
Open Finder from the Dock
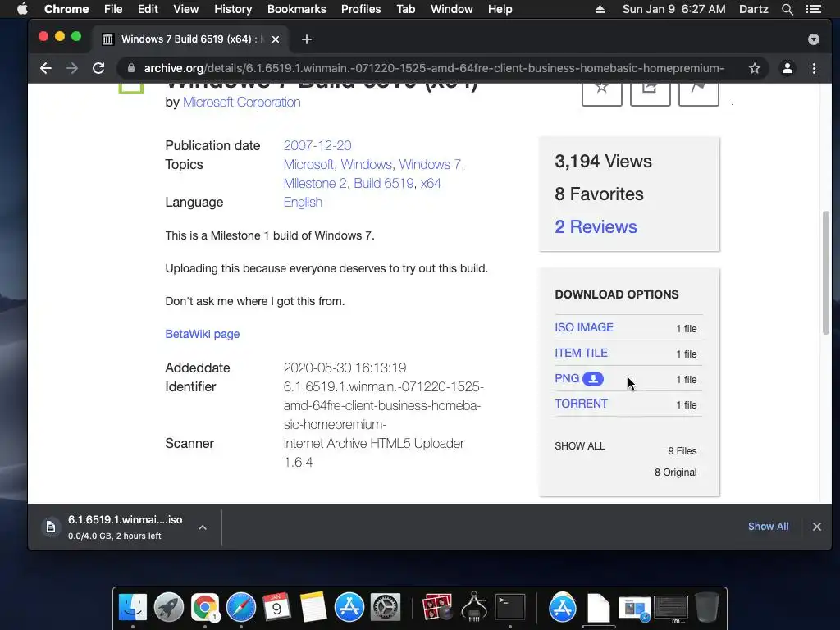132,608
